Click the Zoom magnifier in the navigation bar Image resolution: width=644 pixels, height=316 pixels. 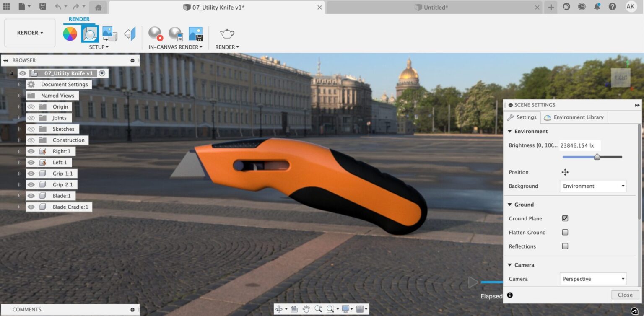coord(318,309)
